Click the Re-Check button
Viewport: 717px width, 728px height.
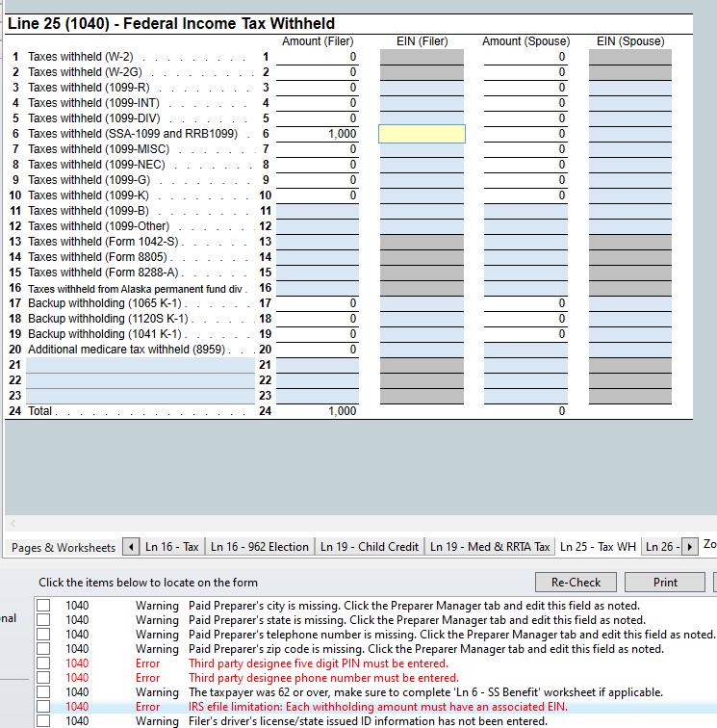point(576,583)
